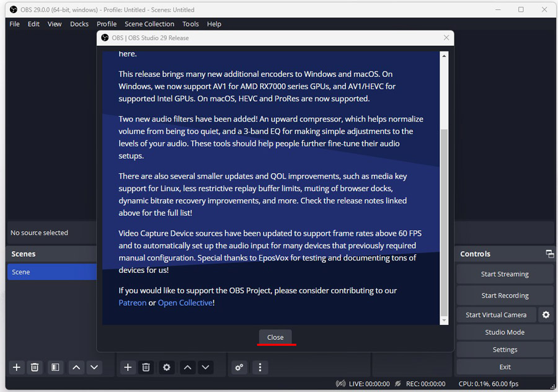Image resolution: width=558 pixels, height=392 pixels.
Task: Open Settings from Controls dock
Action: [505, 350]
